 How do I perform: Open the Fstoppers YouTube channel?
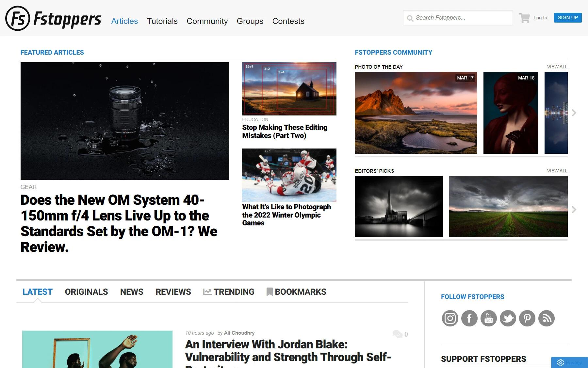tap(488, 318)
